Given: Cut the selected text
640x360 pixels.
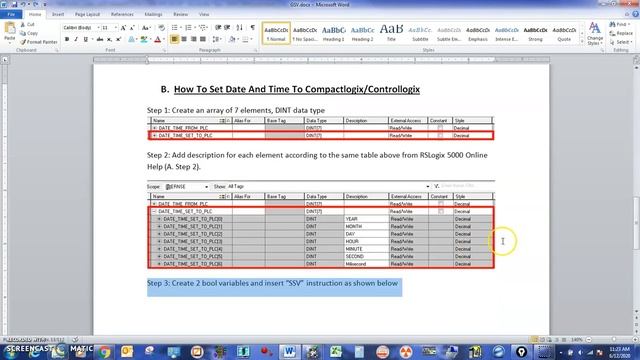Looking at the screenshot, I should (x=28, y=24).
